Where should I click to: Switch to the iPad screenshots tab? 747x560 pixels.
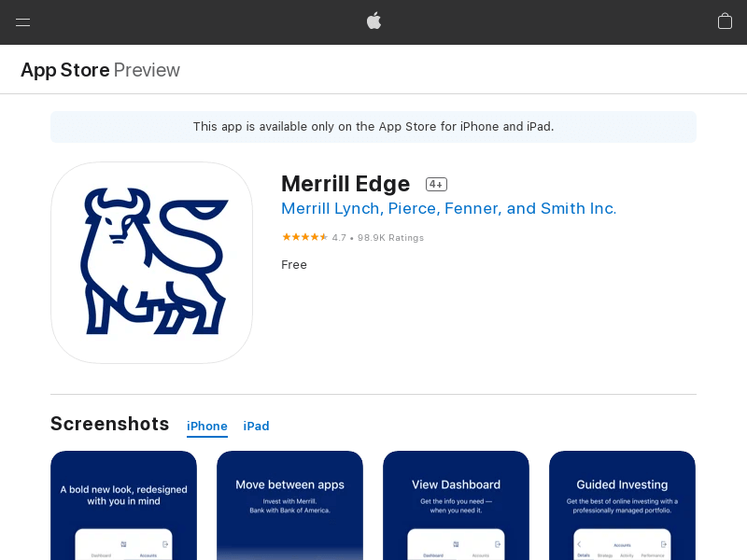(x=256, y=426)
